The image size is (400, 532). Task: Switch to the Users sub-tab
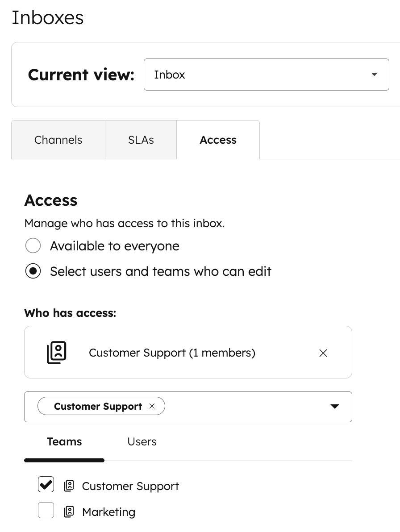[142, 441]
